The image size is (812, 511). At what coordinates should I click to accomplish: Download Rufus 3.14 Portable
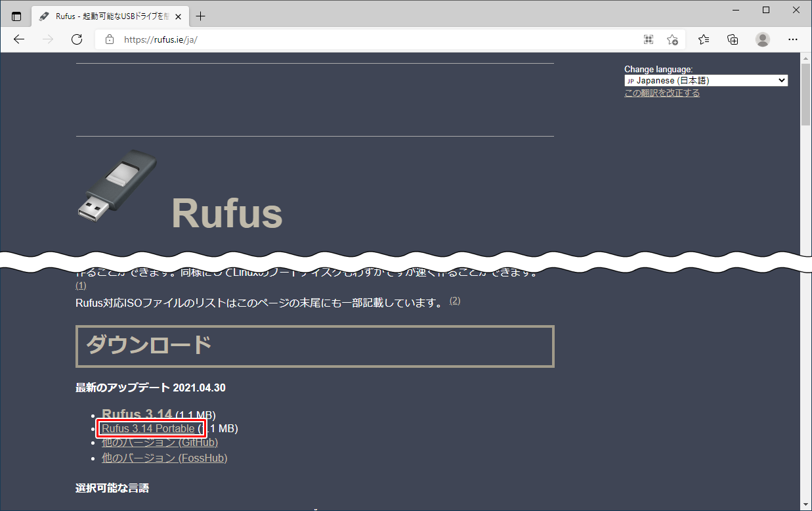pyautogui.click(x=148, y=429)
